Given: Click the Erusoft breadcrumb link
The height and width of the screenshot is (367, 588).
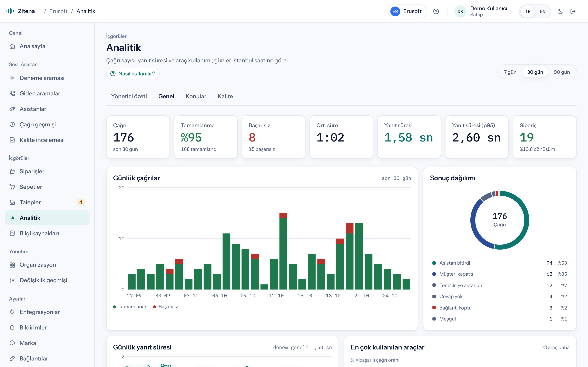Looking at the screenshot, I should (x=58, y=11).
